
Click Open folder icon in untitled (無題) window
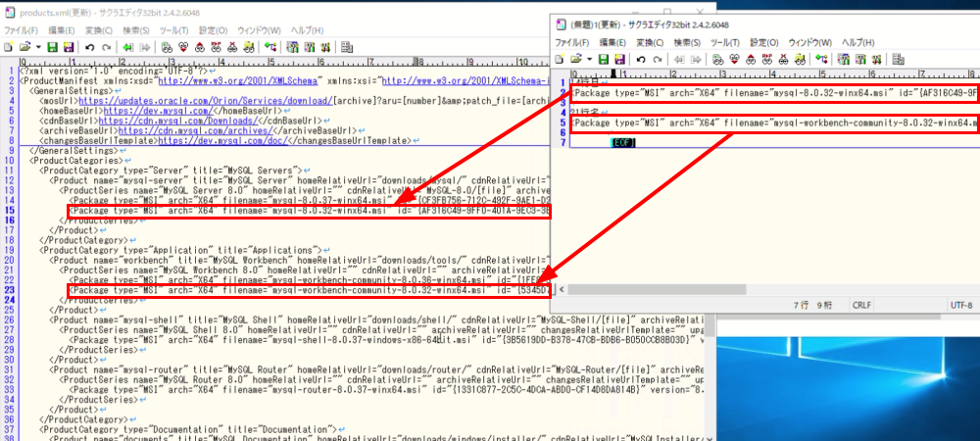[577, 59]
